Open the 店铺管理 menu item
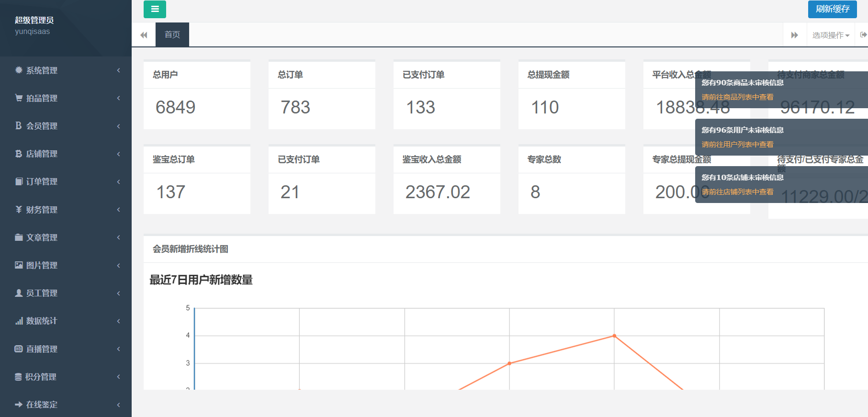Viewport: 868px width, 417px height. (42, 154)
